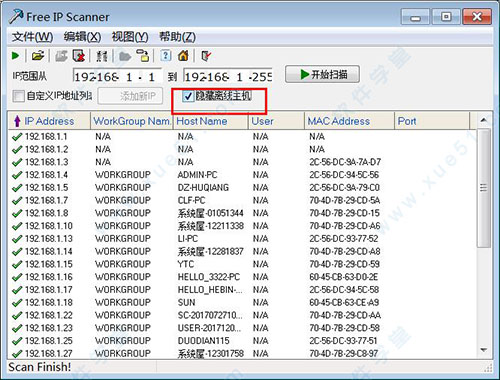Click host name HELLO_3322-PC
The image size is (500, 380).
tap(209, 277)
